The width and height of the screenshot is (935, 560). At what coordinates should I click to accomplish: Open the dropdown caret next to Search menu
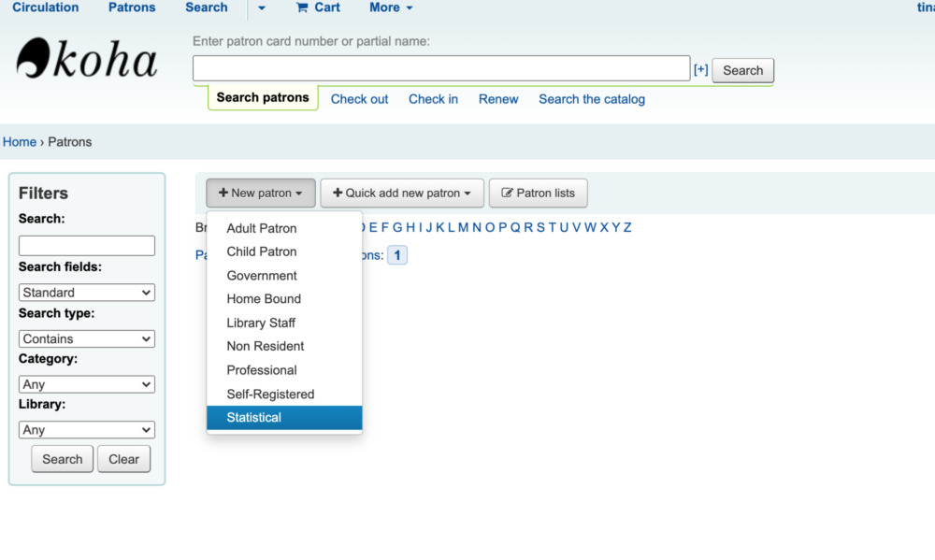pos(261,8)
